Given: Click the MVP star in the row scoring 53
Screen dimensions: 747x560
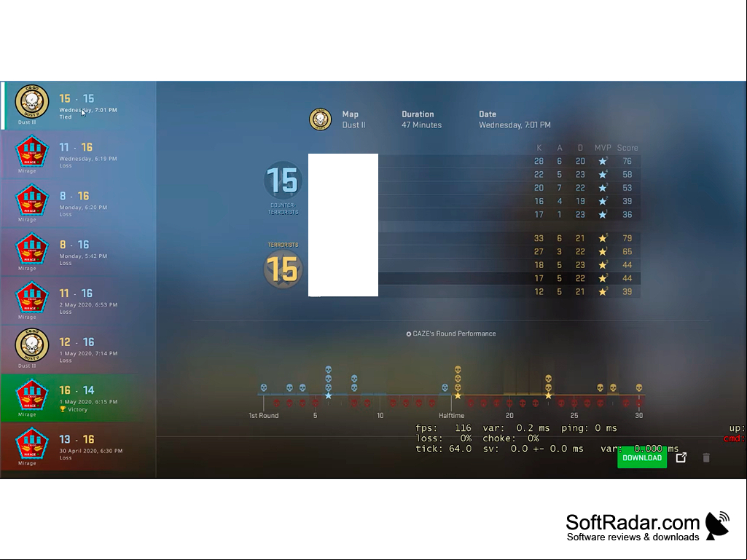Looking at the screenshot, I should 603,188.
